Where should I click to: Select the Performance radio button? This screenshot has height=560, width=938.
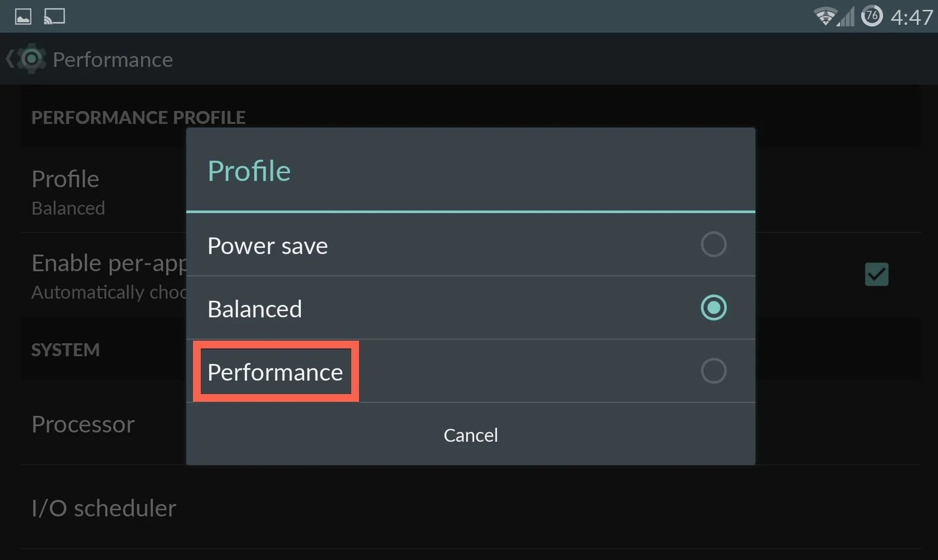713,371
